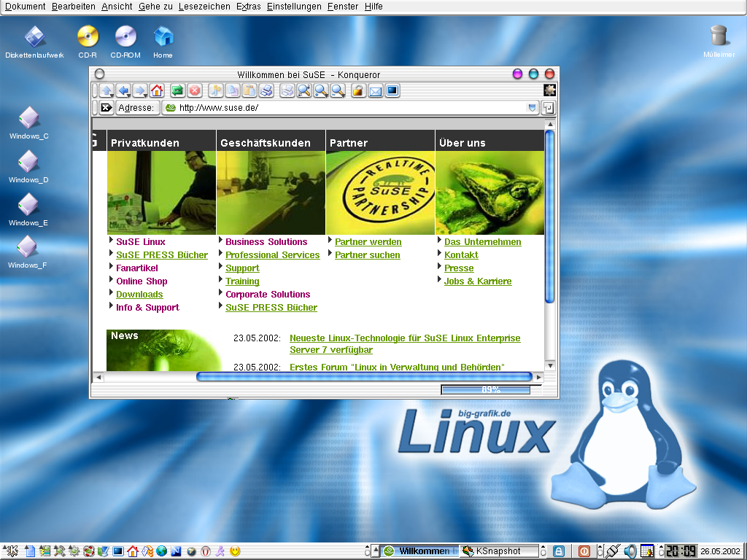Click the address field showing http://www.suse.de/
Image resolution: width=747 pixels, height=560 pixels.
coord(350,108)
